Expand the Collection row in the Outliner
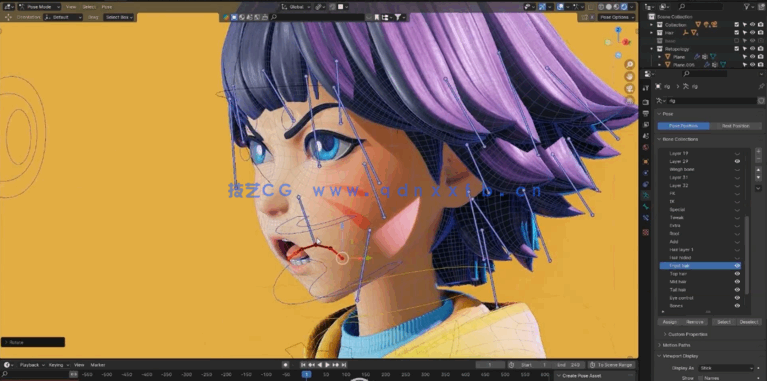Image resolution: width=767 pixels, height=381 pixels. tap(652, 24)
